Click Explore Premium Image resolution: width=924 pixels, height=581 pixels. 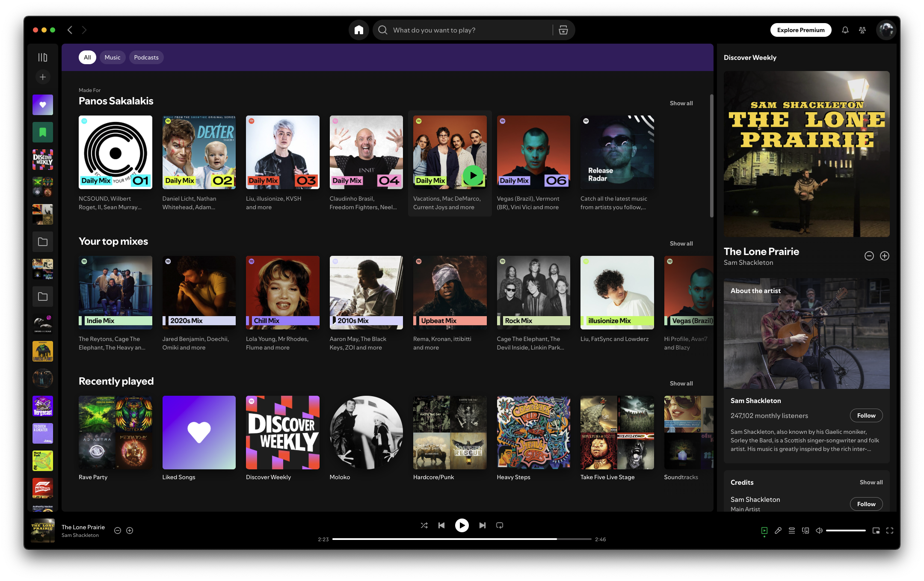tap(801, 30)
